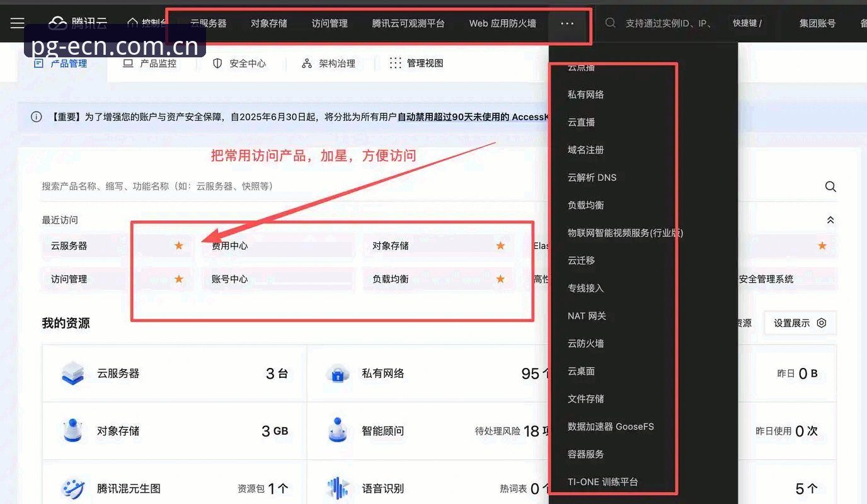Click 集团账号 in top bar
This screenshot has width=867, height=504.
[818, 23]
